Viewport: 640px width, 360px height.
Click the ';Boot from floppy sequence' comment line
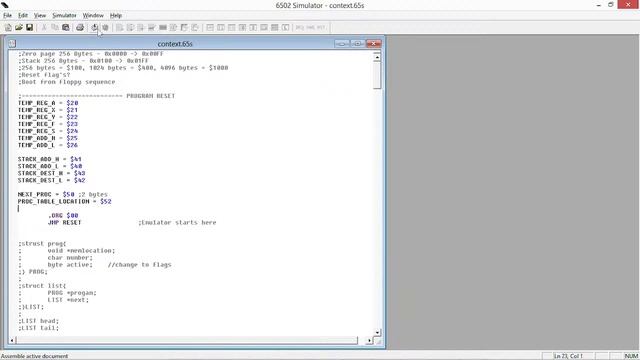pyautogui.click(x=67, y=82)
